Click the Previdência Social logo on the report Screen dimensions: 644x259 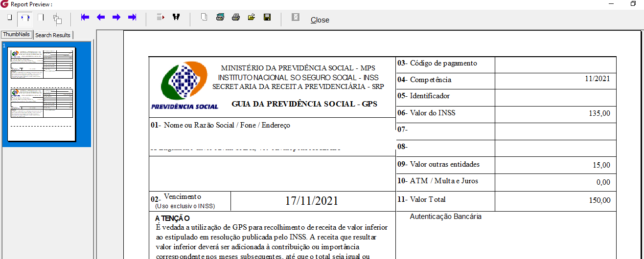tap(185, 86)
